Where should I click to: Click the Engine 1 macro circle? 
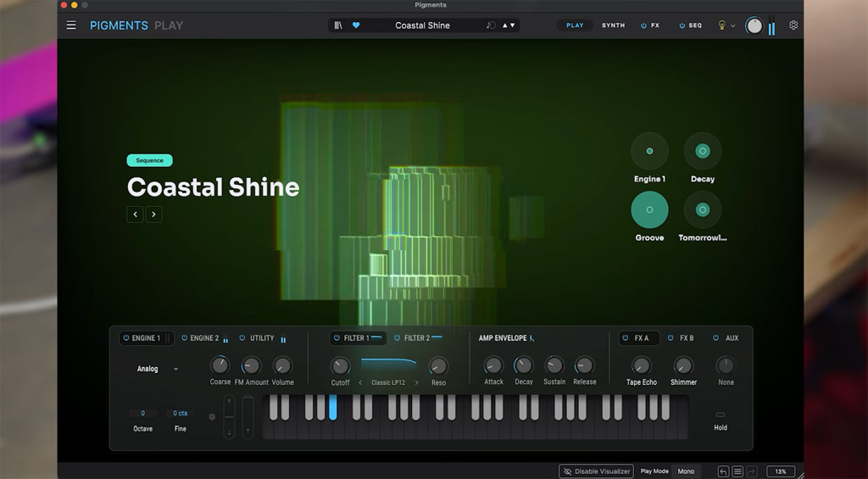click(649, 151)
